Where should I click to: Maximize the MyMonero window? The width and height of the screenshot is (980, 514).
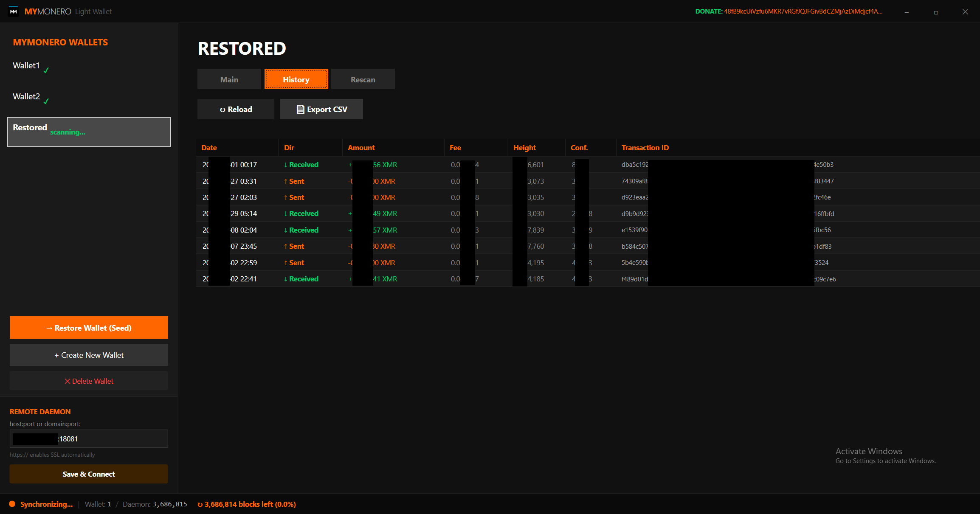[936, 12]
